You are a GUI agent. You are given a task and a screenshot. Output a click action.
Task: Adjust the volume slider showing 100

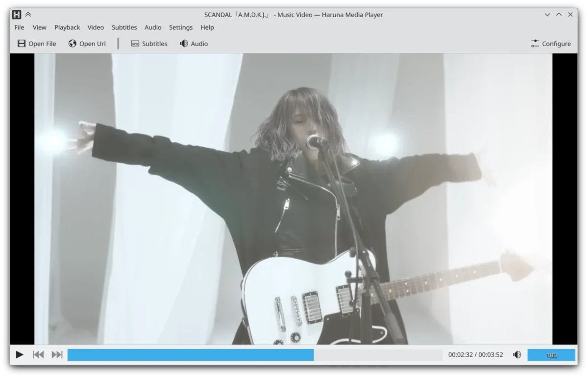pos(551,355)
